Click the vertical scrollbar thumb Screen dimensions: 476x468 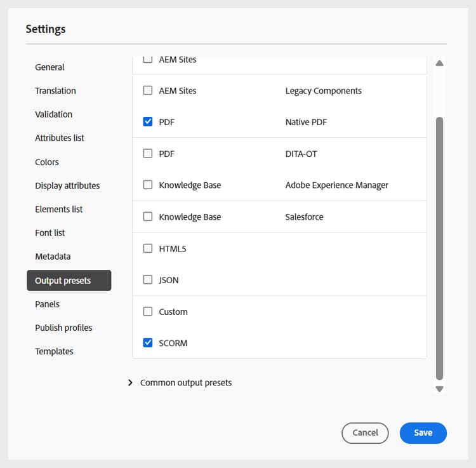tap(439, 248)
